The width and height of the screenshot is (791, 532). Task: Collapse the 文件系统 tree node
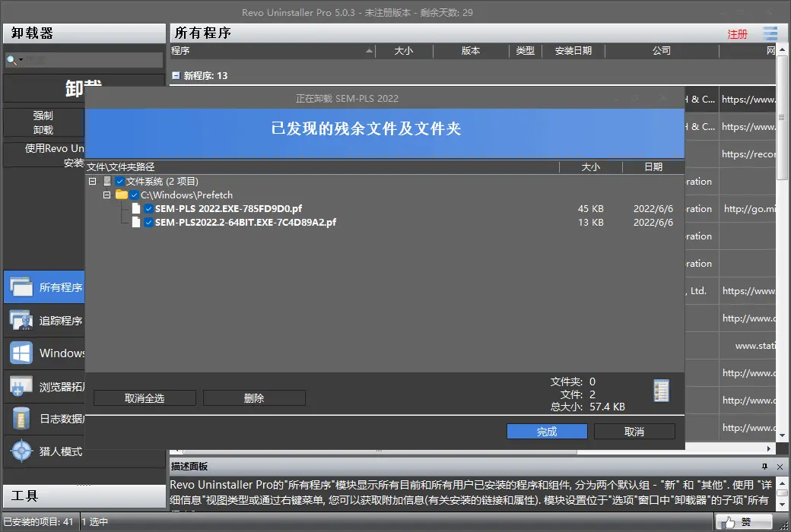pos(92,181)
